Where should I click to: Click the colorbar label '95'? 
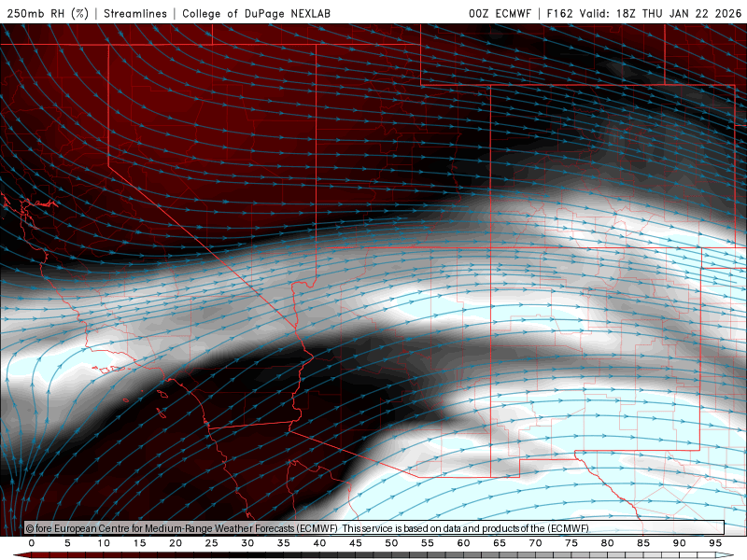pos(715,543)
